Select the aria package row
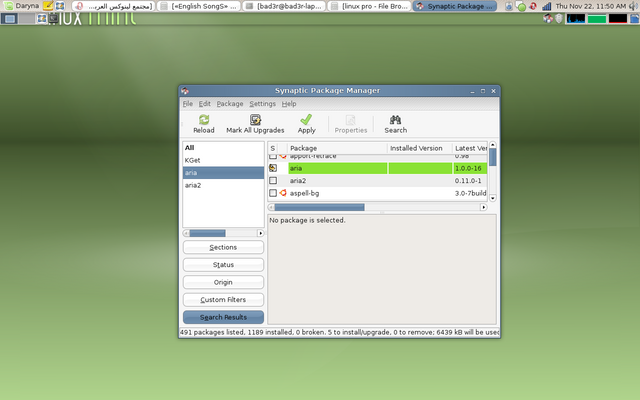Screen dimensions: 640x400 [378, 168]
